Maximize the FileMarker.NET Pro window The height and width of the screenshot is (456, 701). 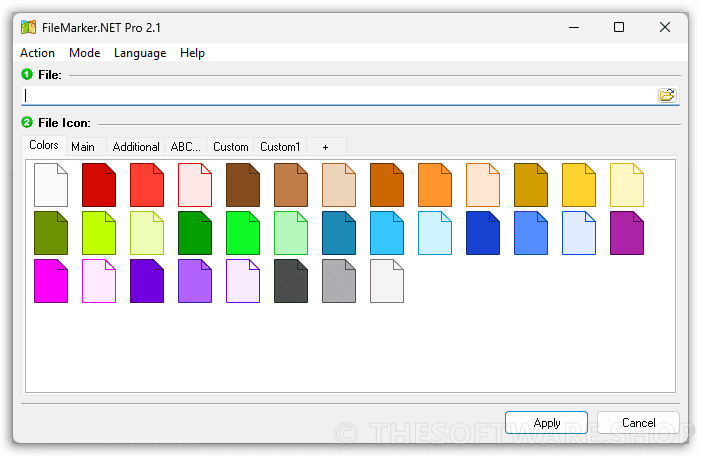(619, 27)
